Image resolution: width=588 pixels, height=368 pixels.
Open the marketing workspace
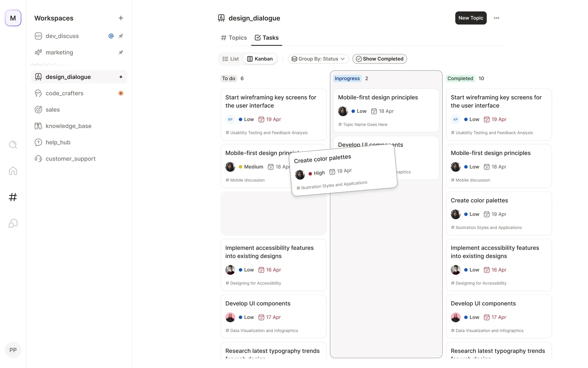79,52
